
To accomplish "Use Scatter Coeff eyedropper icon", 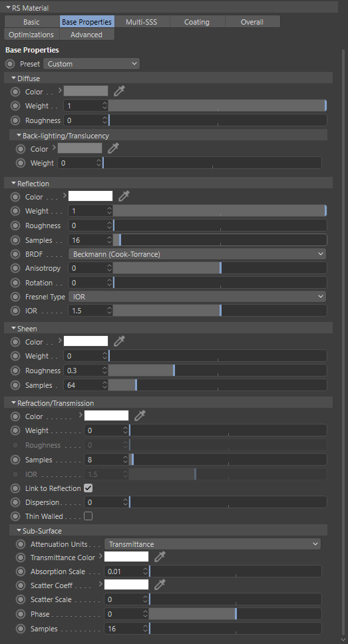I will tap(160, 585).
